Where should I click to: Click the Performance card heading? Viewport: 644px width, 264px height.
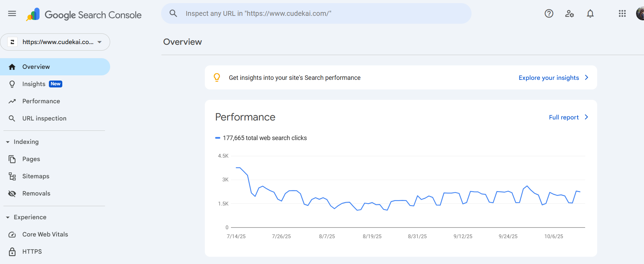pyautogui.click(x=245, y=117)
